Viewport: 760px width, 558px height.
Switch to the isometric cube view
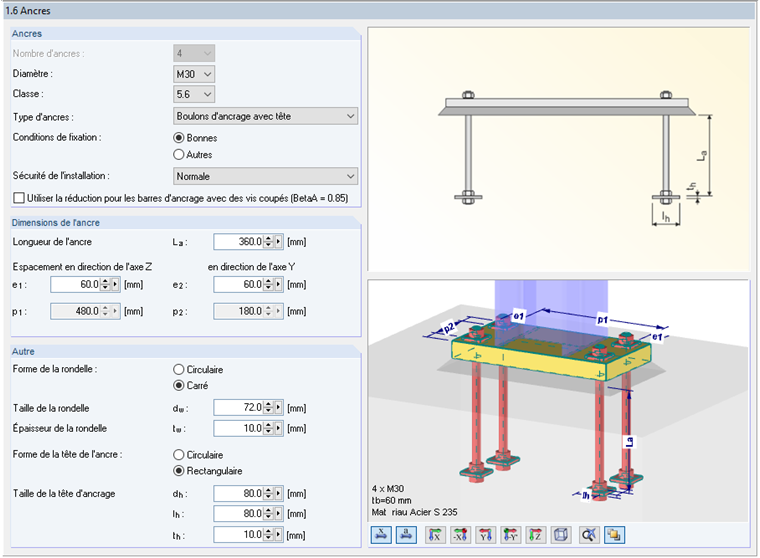(561, 535)
